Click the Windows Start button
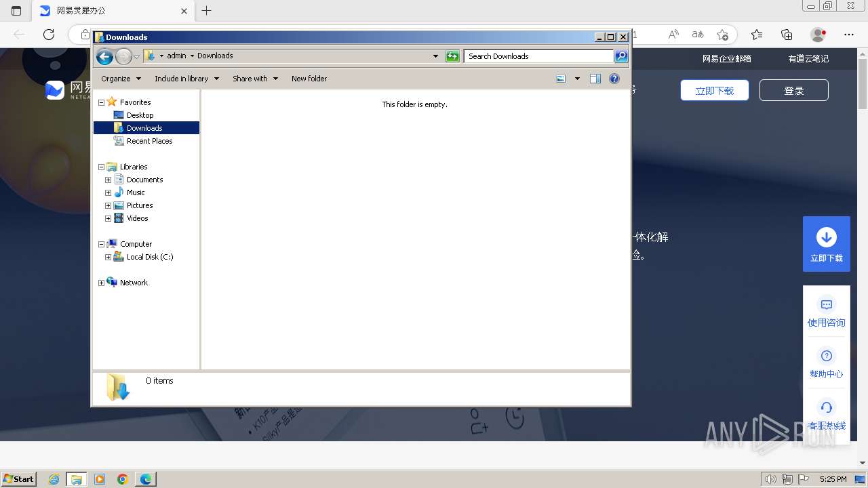868x488 pixels. tap(19, 479)
